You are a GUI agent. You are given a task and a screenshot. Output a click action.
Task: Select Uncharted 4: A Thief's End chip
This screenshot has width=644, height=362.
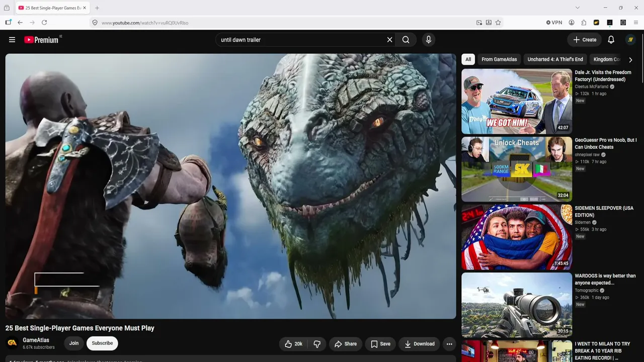coord(555,59)
